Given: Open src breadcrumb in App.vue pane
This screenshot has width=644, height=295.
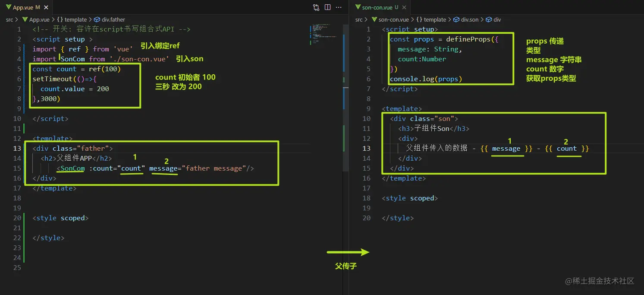Looking at the screenshot, I should [x=9, y=19].
